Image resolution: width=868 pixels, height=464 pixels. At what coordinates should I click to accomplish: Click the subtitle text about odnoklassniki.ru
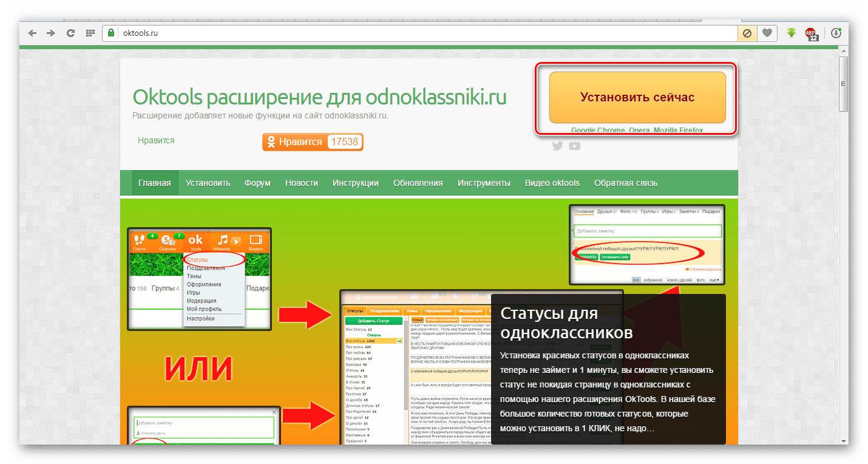tap(260, 115)
